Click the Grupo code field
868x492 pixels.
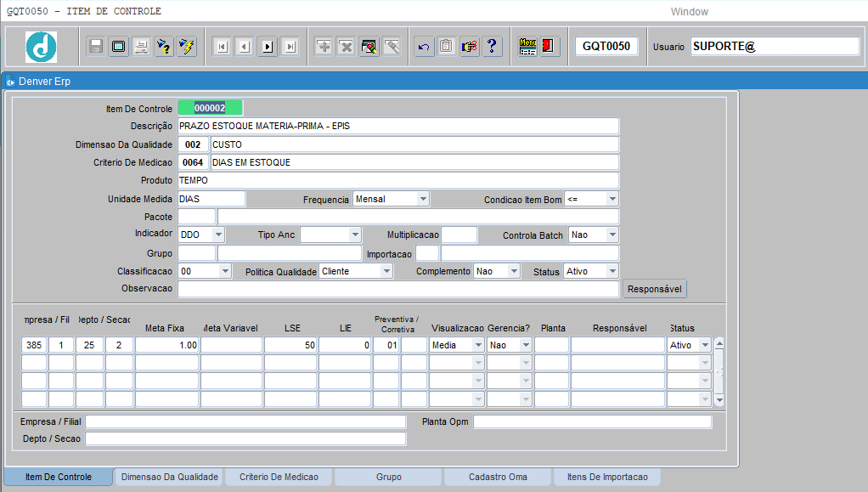click(x=196, y=253)
